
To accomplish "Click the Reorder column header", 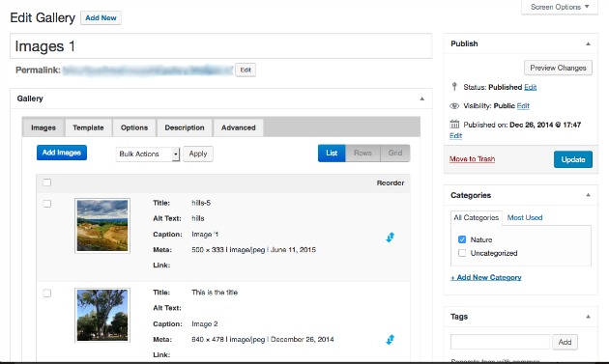I will pos(391,182).
